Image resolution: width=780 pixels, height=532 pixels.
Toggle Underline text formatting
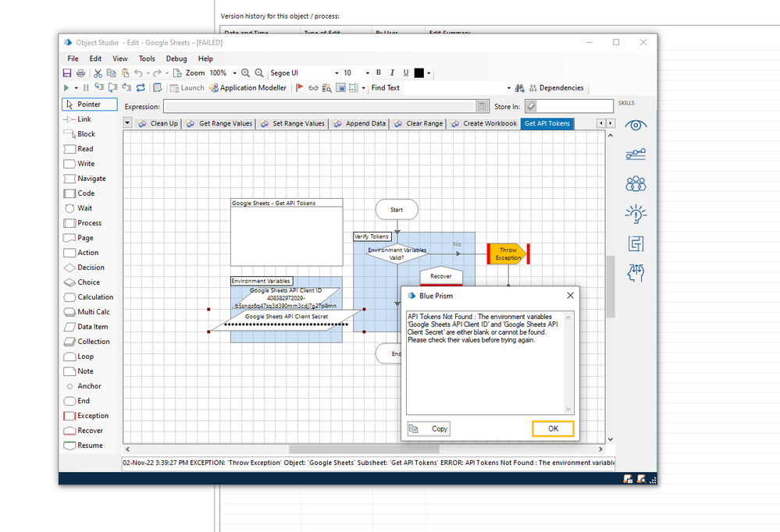pyautogui.click(x=405, y=73)
